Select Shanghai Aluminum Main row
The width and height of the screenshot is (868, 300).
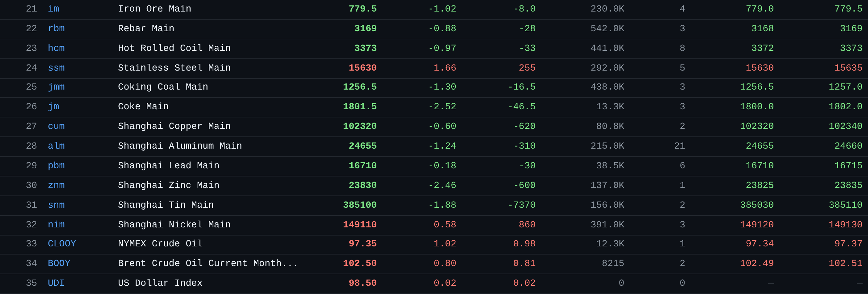tap(180, 146)
